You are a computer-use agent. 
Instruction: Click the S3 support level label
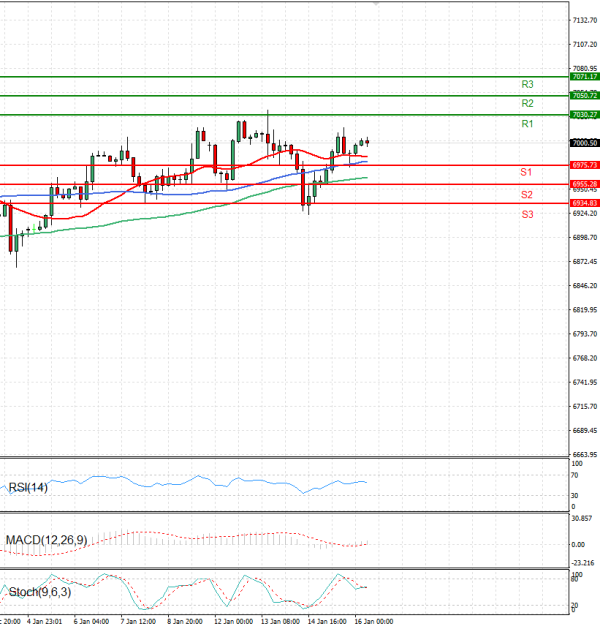(526, 214)
